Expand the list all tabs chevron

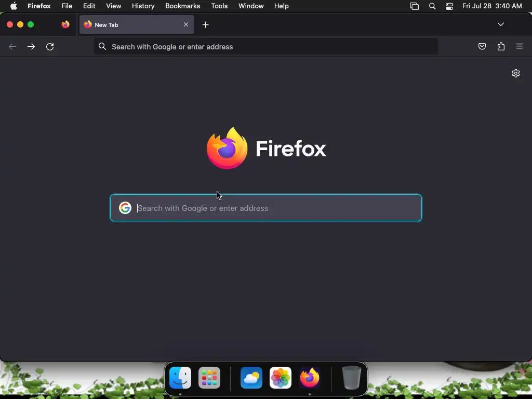point(500,24)
